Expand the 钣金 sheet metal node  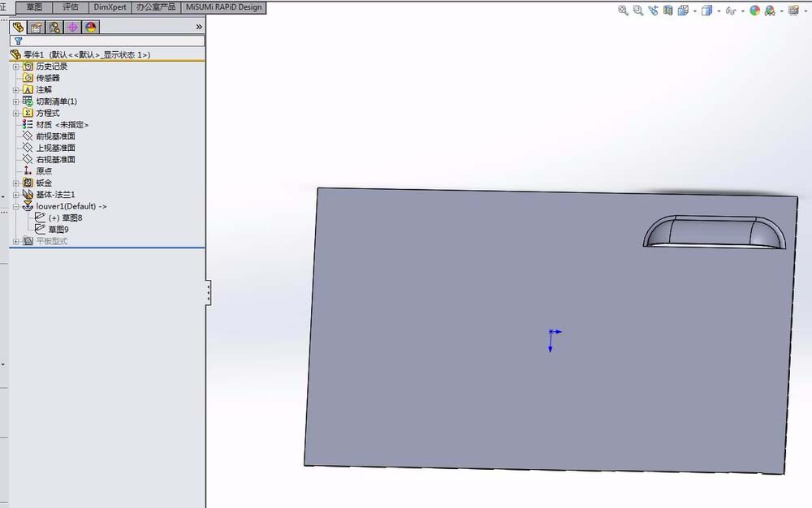(16, 183)
